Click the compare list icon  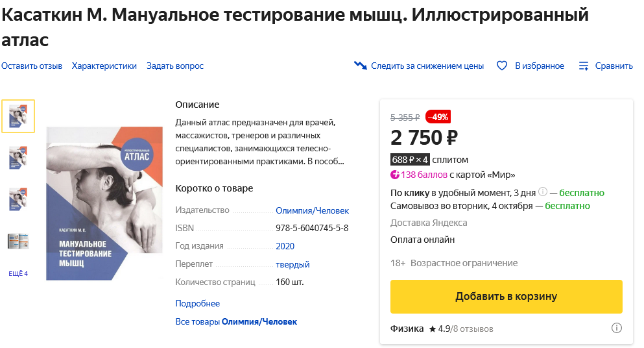584,66
